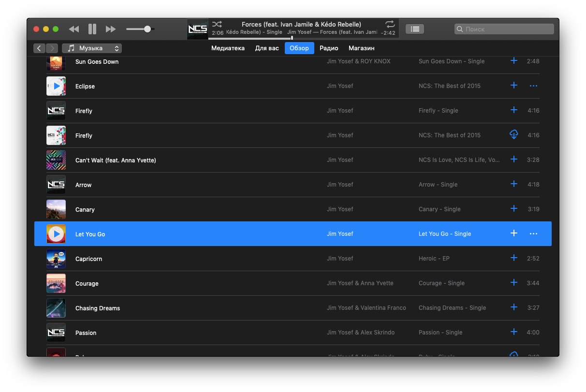Open artist Jim Yosef & Alex Skrindo
The image size is (586, 392).
361,333
